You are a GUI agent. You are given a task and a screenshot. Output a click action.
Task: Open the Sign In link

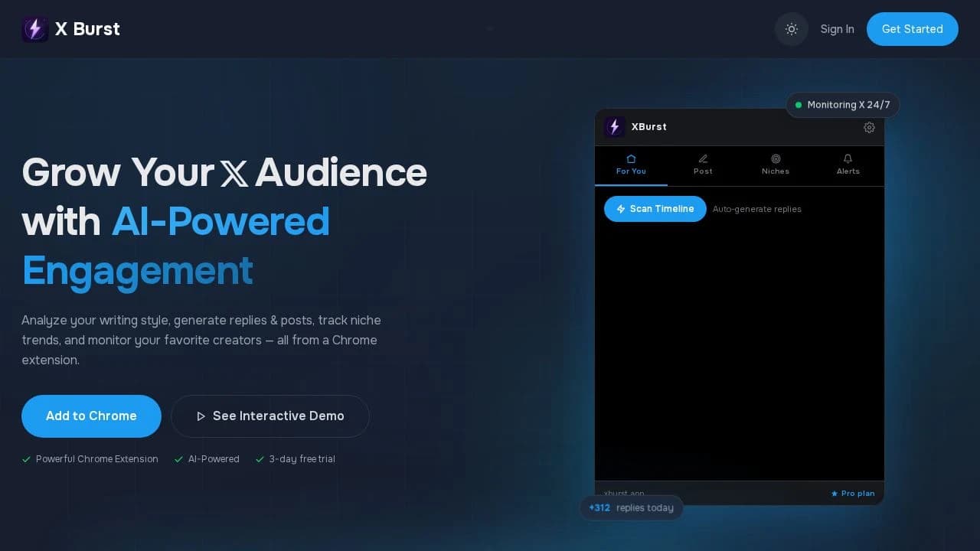coord(837,29)
